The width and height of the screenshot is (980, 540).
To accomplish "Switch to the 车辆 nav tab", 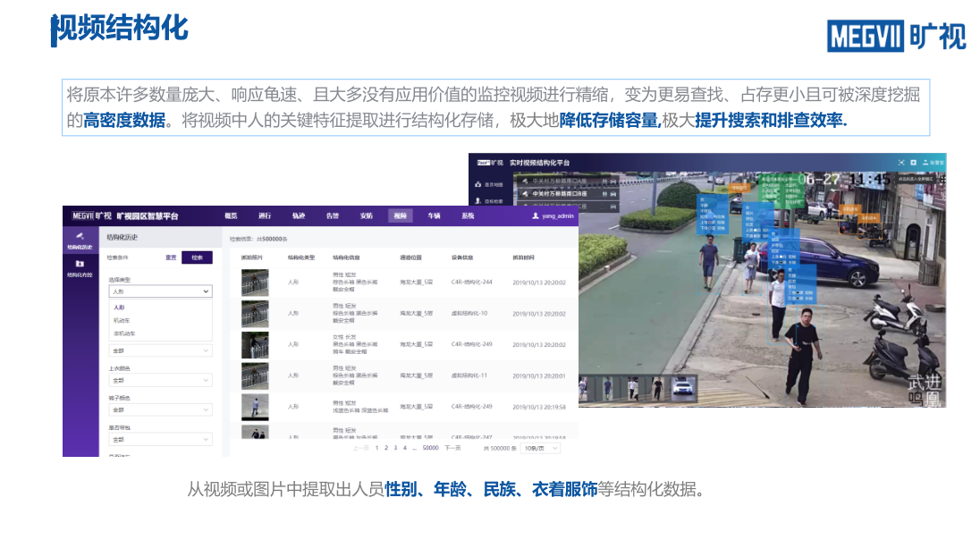I will (x=434, y=215).
